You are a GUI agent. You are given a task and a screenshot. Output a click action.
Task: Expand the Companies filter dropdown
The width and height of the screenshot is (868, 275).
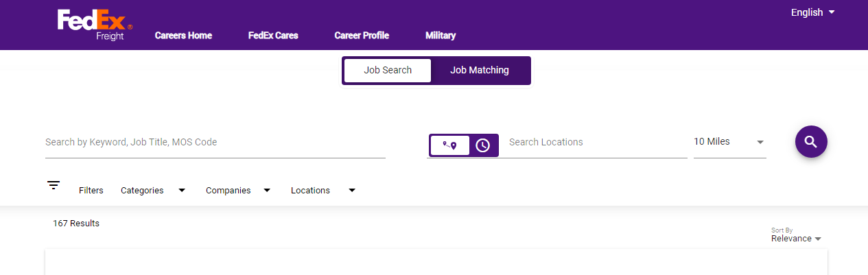(238, 191)
